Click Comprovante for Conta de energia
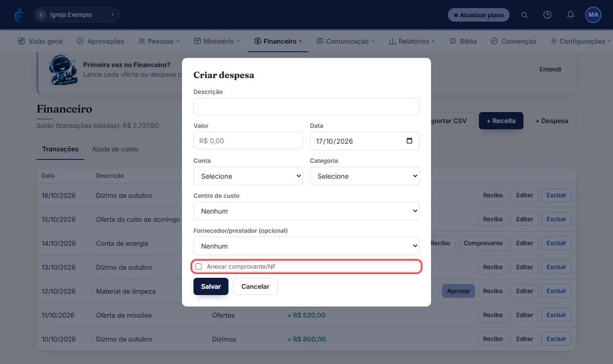The image size is (613, 364). click(x=483, y=243)
